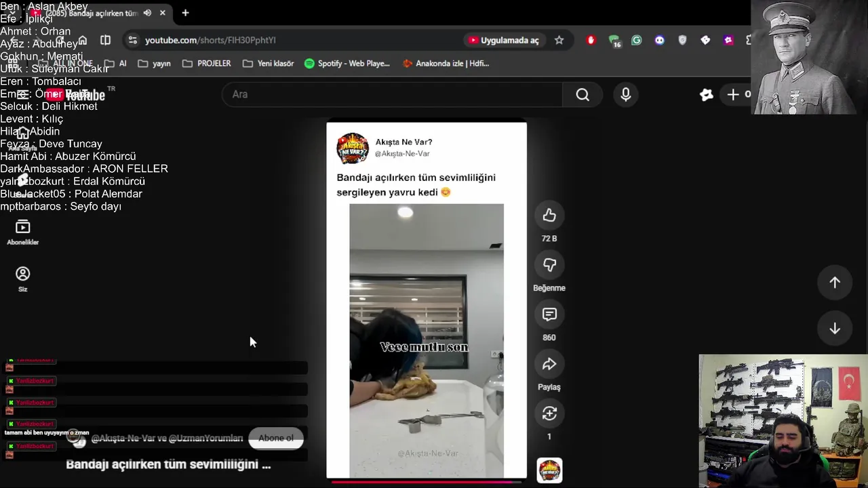The height and width of the screenshot is (488, 868).
Task: Click the microphone voice search icon
Action: tap(626, 94)
